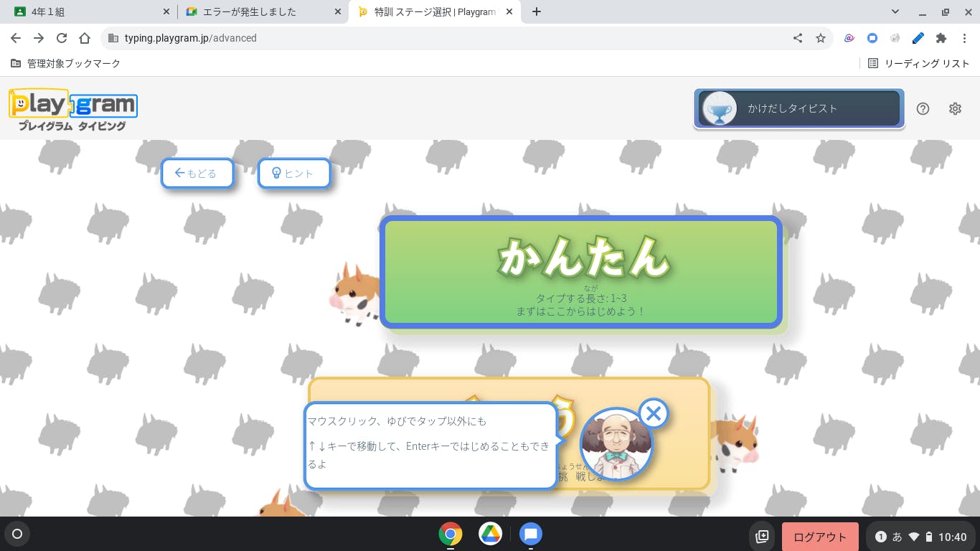Screen dimensions: 980x551
Task: Reload the page
Action: pos(62,38)
